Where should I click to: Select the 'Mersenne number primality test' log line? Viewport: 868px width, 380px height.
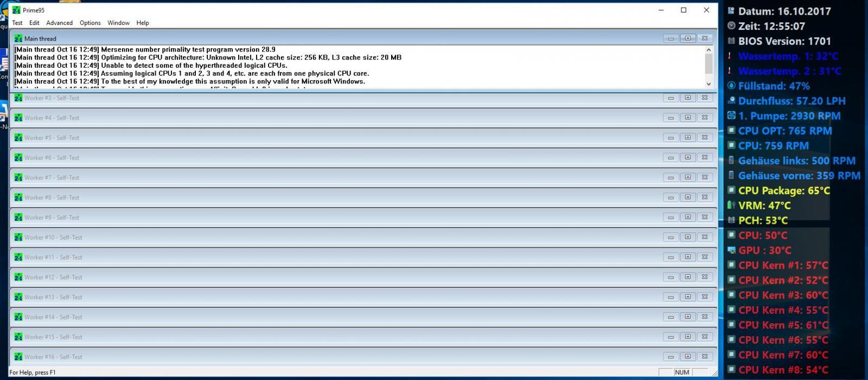(145, 49)
